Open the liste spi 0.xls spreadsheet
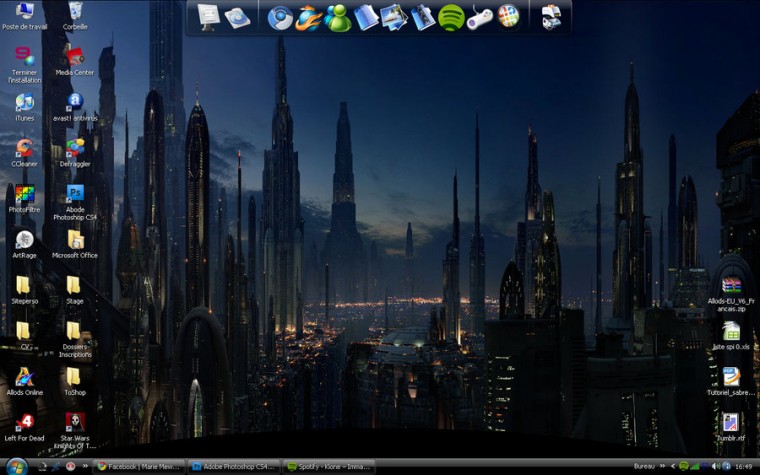760x475 pixels. 731,336
